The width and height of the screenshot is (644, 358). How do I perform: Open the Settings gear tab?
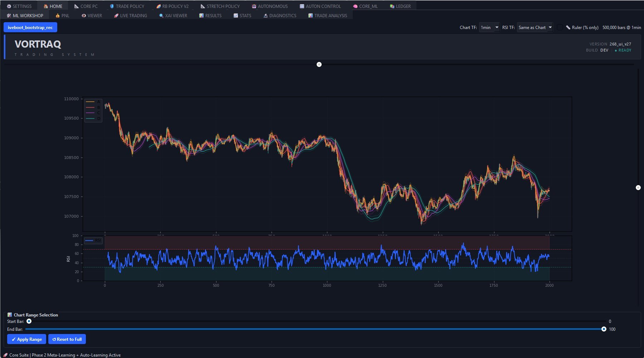9,6
